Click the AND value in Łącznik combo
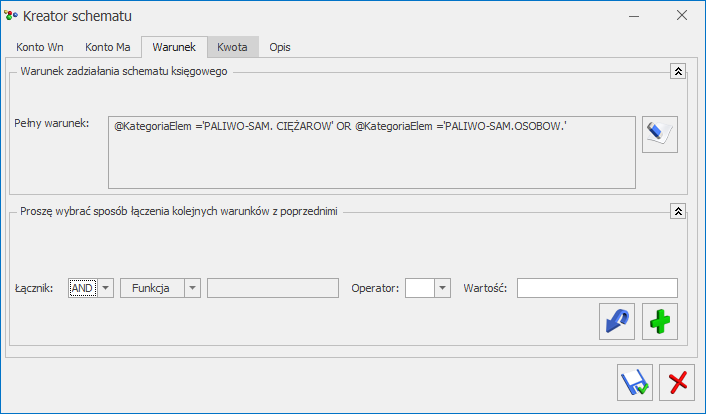Viewport: 706px width, 414px height. [83, 288]
